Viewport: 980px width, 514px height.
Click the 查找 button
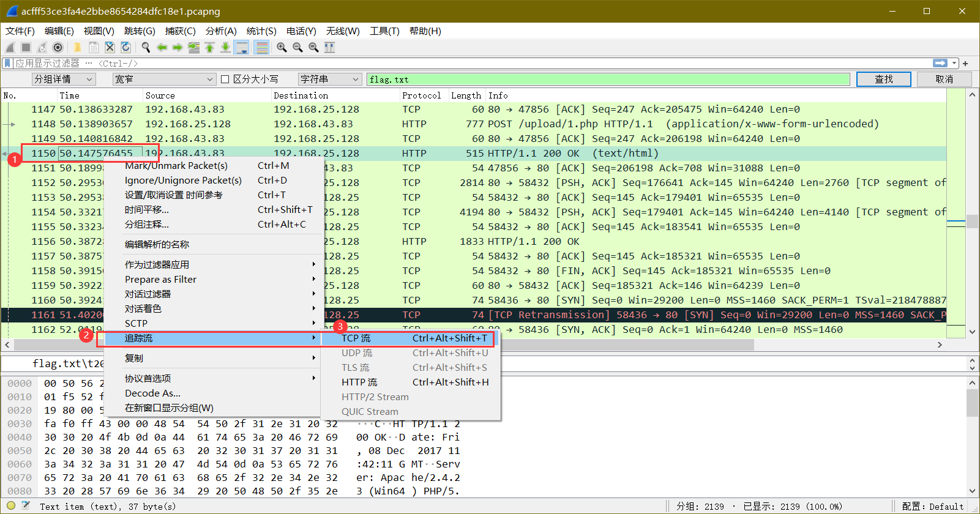coord(883,79)
